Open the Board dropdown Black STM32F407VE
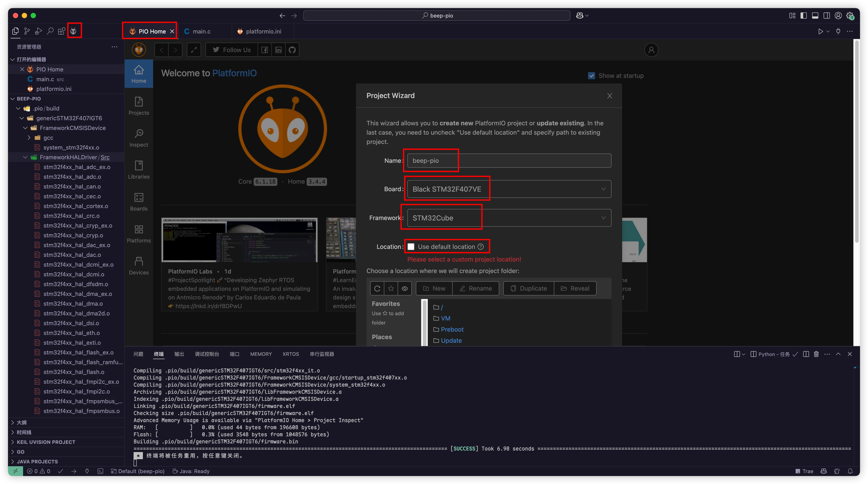 (509, 189)
